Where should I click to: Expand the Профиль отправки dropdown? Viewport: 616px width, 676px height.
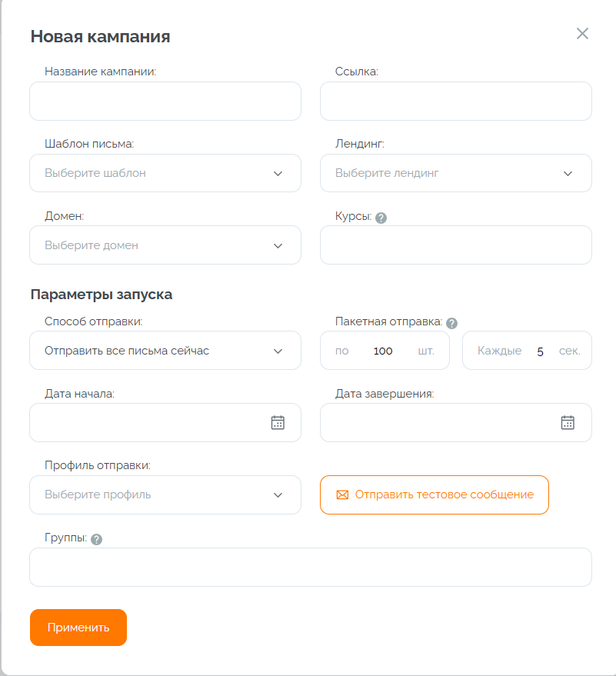pyautogui.click(x=165, y=495)
